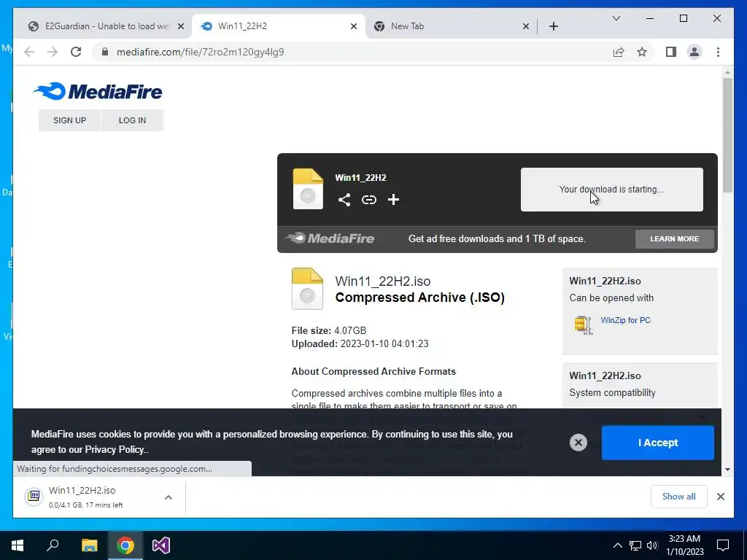The height and width of the screenshot is (560, 747).
Task: Click the plus icon under Win11_22H2
Action: (x=393, y=200)
